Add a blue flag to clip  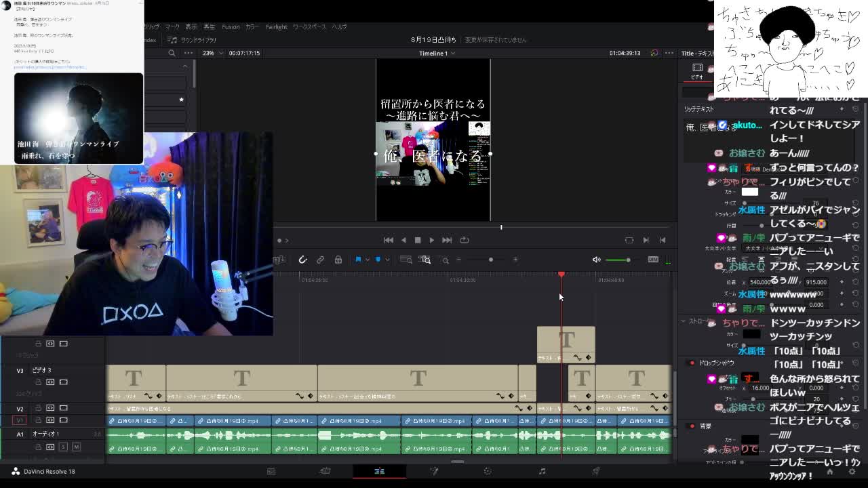point(359,260)
